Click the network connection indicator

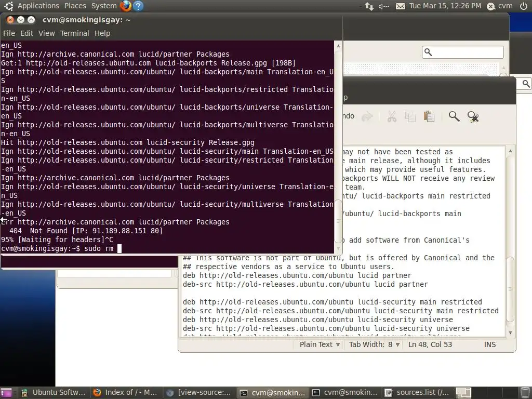[x=369, y=6]
